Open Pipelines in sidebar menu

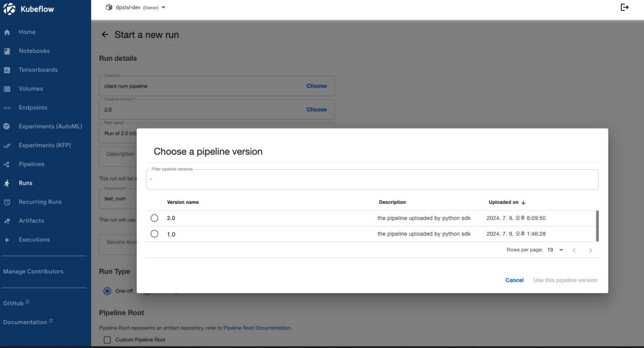click(31, 164)
